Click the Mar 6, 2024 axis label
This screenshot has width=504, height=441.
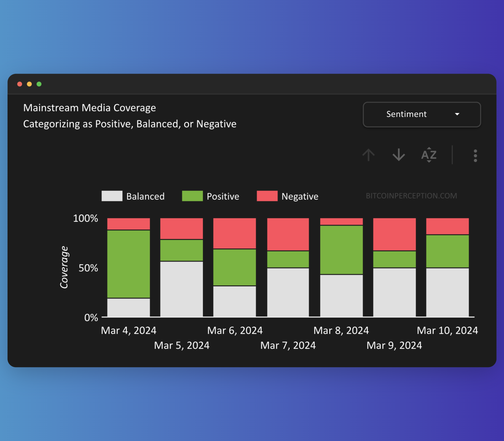(x=235, y=331)
